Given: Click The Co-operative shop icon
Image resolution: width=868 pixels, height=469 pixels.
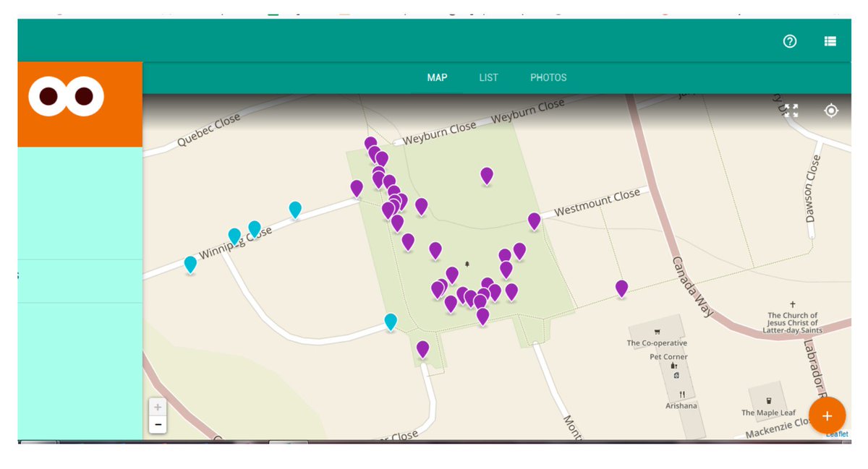Looking at the screenshot, I should click(657, 332).
